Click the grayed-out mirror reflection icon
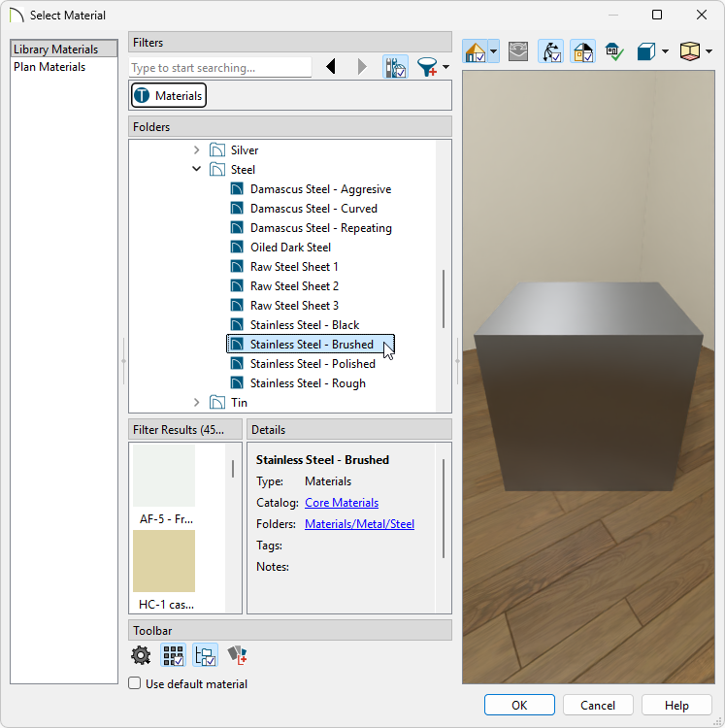This screenshot has width=725, height=728. pyautogui.click(x=518, y=51)
